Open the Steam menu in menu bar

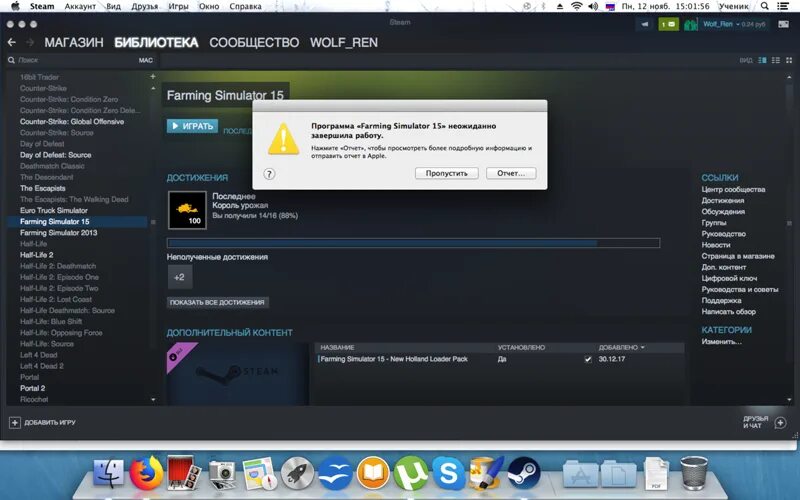tap(42, 6)
